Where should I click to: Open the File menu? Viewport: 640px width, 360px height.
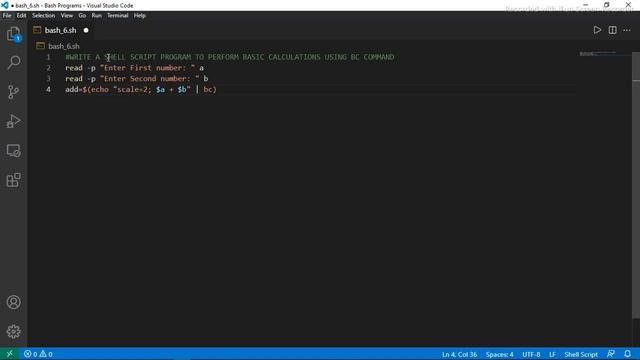point(7,16)
